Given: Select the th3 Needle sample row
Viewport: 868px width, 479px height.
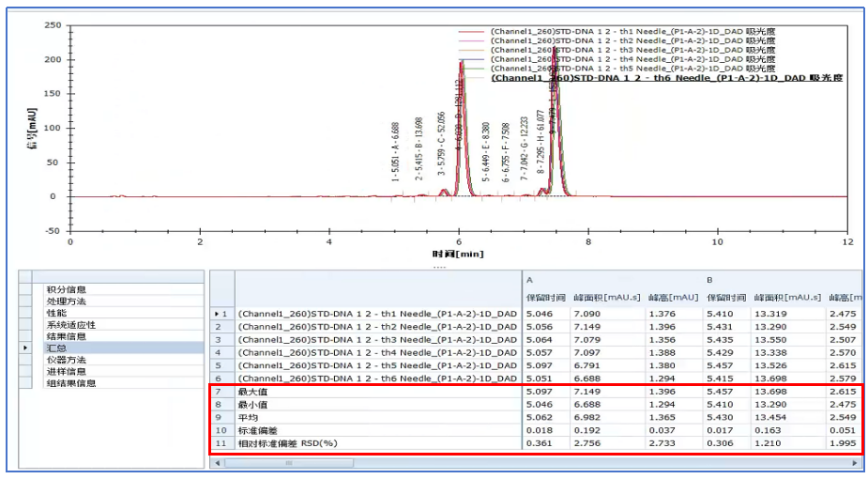Looking at the screenshot, I should [x=377, y=339].
